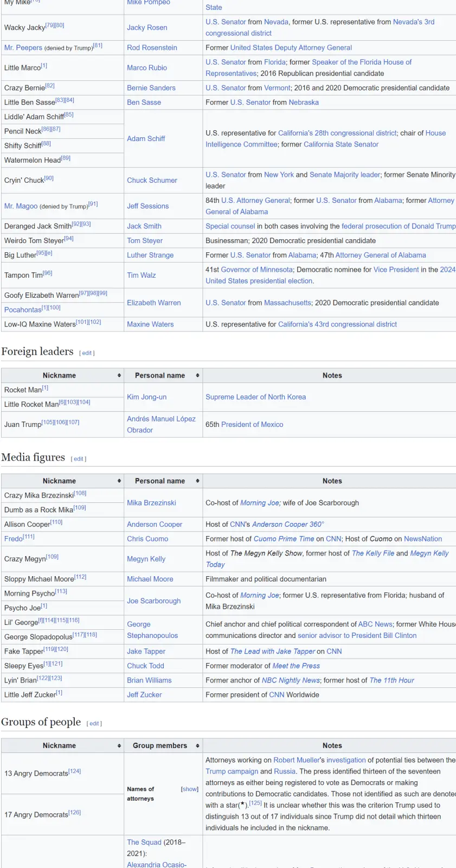Edit the Groups of people section
Screen dimensions: 456x868
[94, 724]
